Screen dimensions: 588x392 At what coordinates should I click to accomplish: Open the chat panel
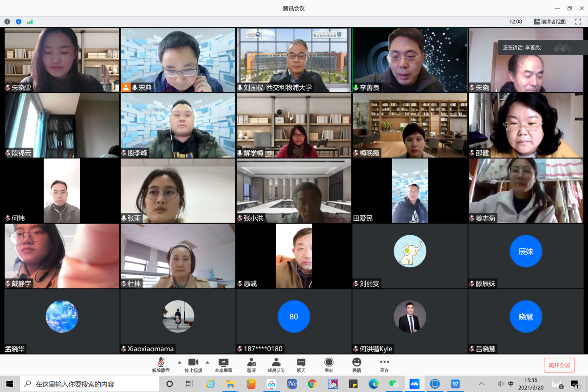tap(301, 365)
